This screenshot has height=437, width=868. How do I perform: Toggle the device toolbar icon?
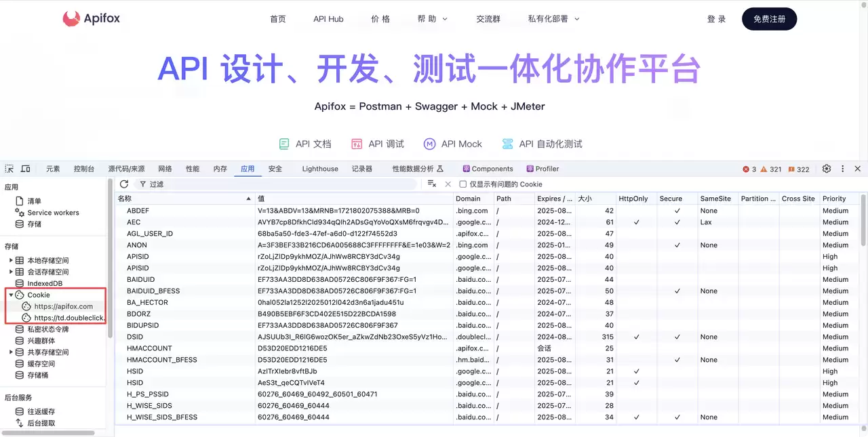[x=26, y=169]
